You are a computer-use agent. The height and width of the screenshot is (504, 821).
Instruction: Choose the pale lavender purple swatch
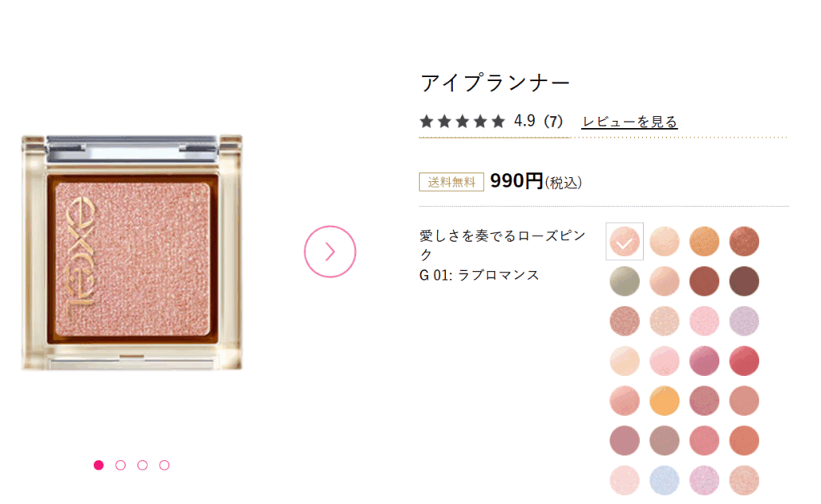click(744, 321)
